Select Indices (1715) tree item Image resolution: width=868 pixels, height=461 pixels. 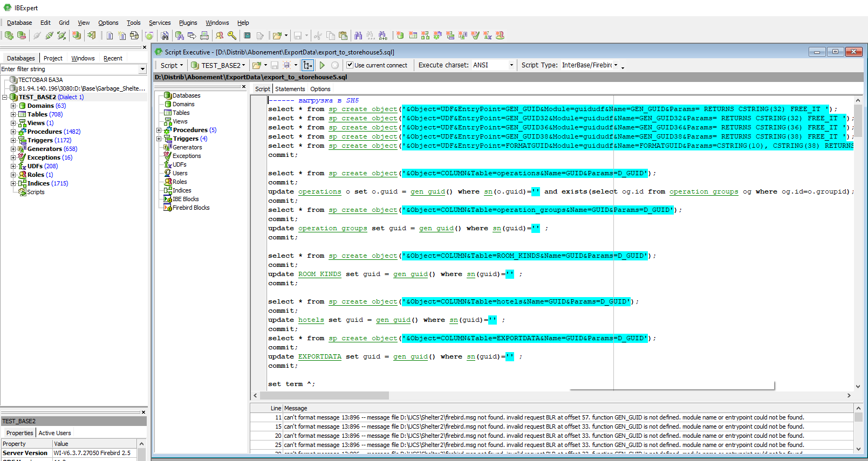coord(47,183)
